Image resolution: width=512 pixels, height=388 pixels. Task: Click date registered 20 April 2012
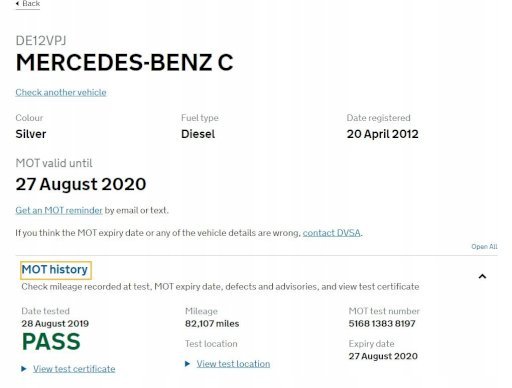tap(383, 134)
